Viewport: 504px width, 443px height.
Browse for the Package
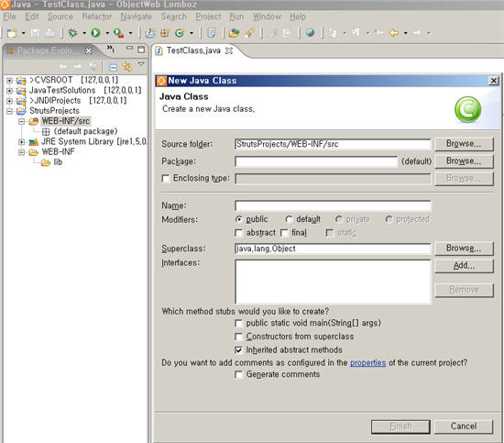tap(464, 161)
